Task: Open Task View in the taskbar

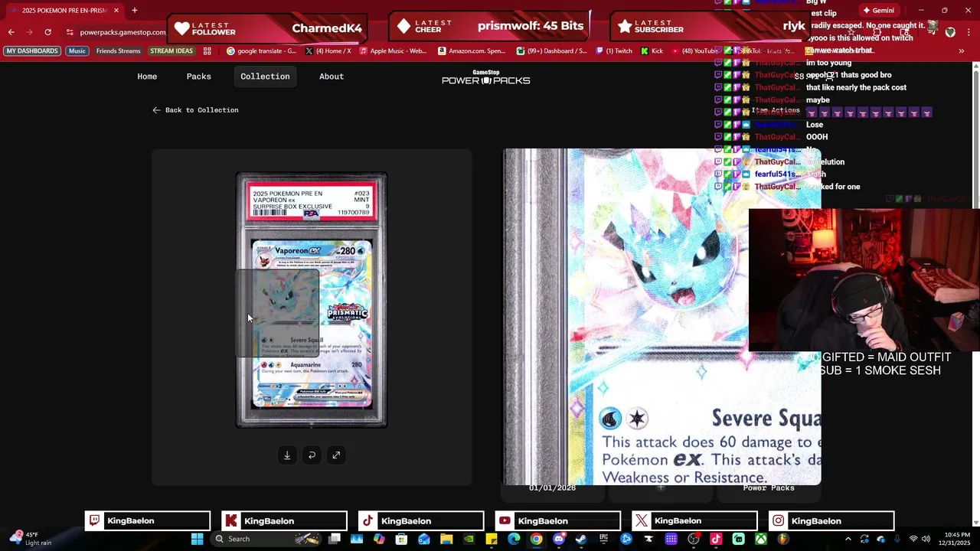Action: tap(335, 539)
